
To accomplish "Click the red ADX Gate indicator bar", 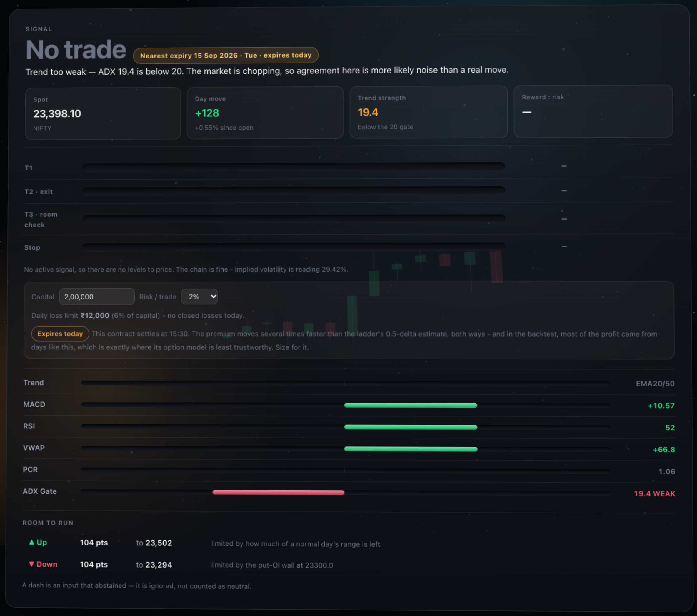I will [x=278, y=492].
